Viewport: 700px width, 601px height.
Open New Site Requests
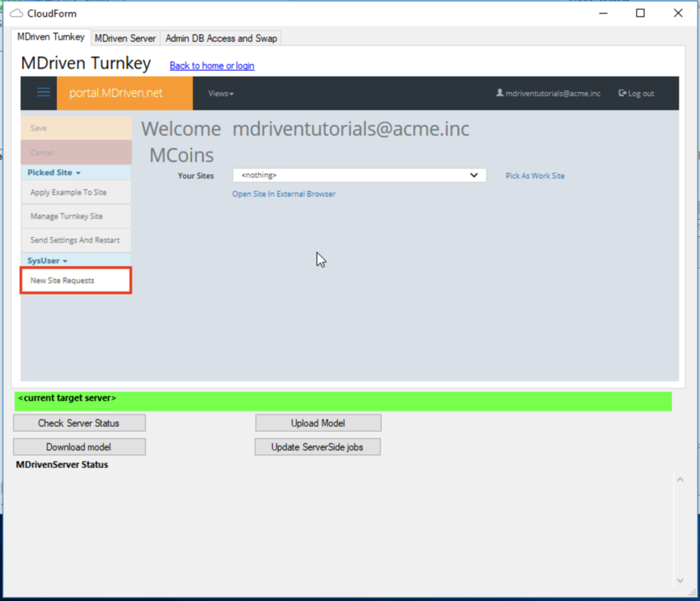pyautogui.click(x=76, y=280)
